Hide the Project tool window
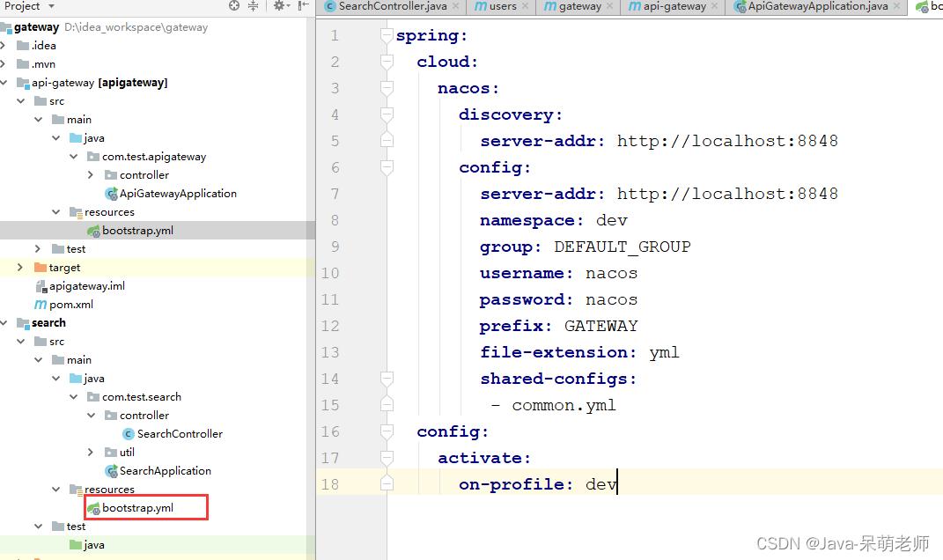This screenshot has height=560, width=943. [303, 6]
